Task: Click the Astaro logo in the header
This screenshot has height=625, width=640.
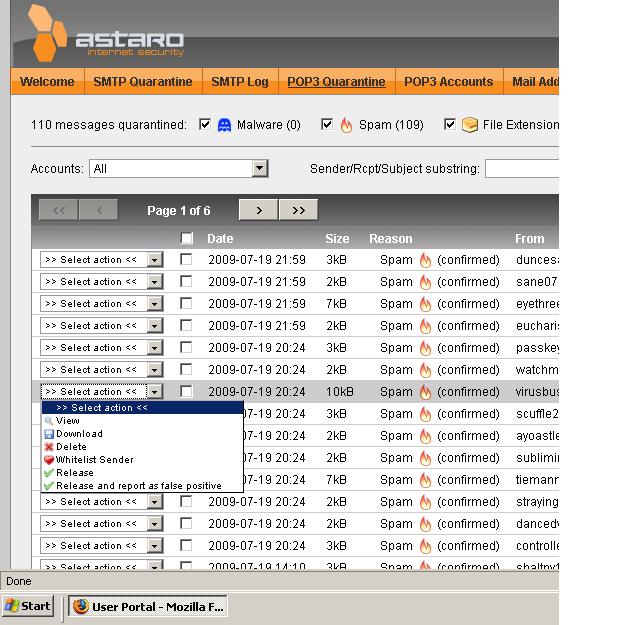Action: click(x=105, y=34)
